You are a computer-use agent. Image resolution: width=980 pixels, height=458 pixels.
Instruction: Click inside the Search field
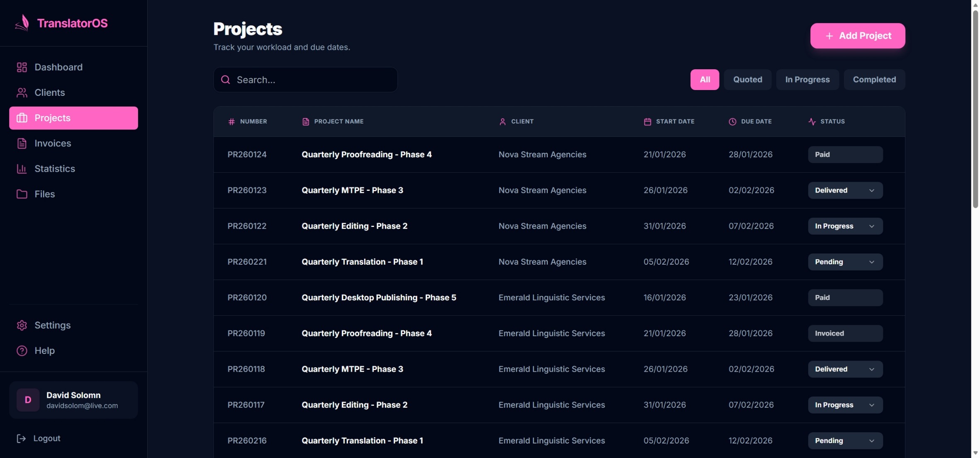305,80
